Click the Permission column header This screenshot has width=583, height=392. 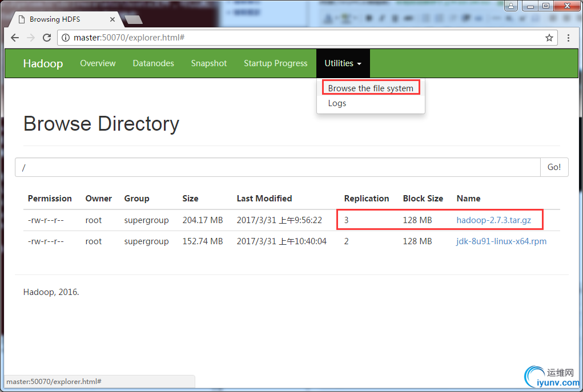(x=50, y=199)
